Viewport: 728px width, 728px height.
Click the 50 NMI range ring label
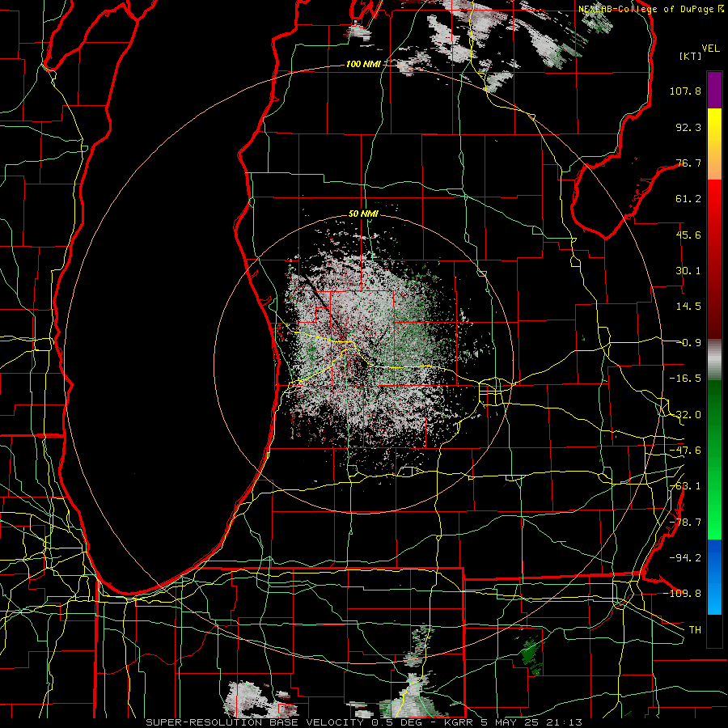(x=363, y=214)
